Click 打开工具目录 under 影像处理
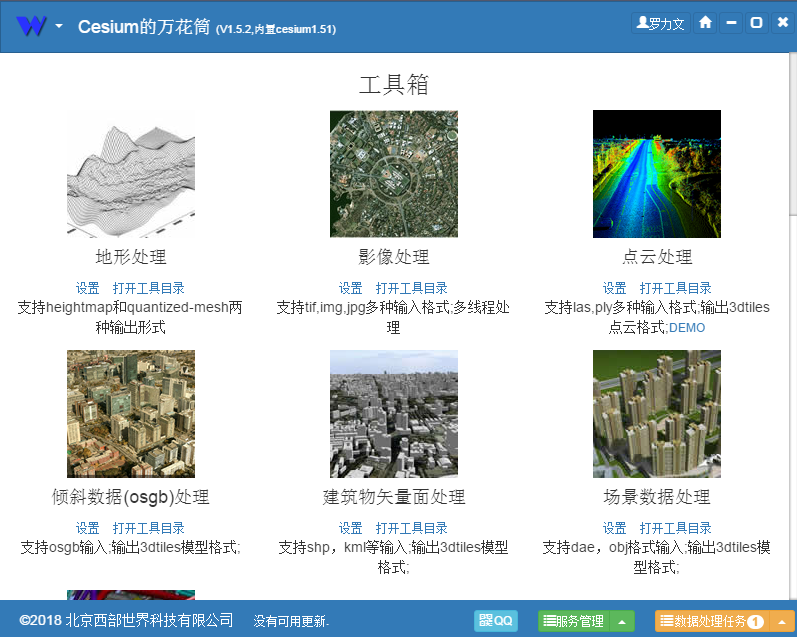Screen dimensions: 797x637 pos(412,288)
